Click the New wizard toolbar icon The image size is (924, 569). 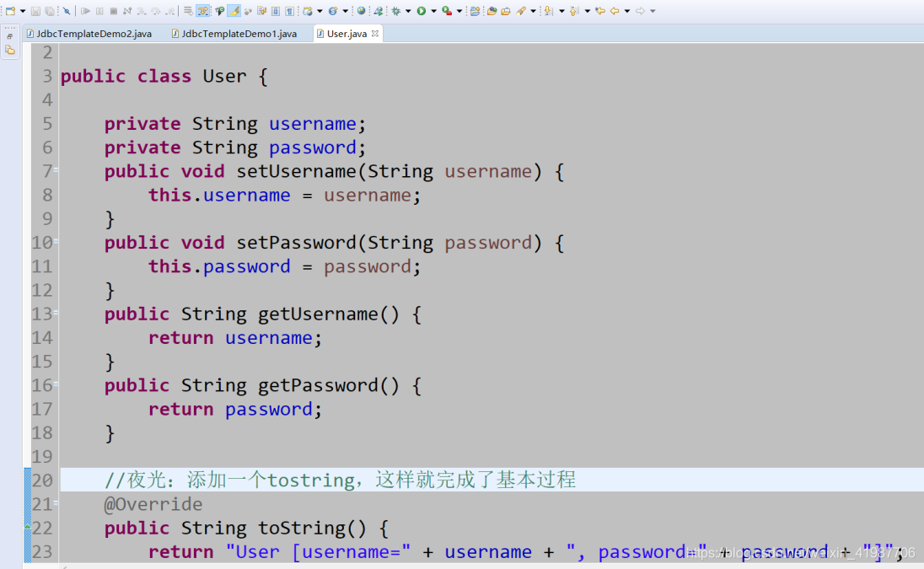(10, 11)
